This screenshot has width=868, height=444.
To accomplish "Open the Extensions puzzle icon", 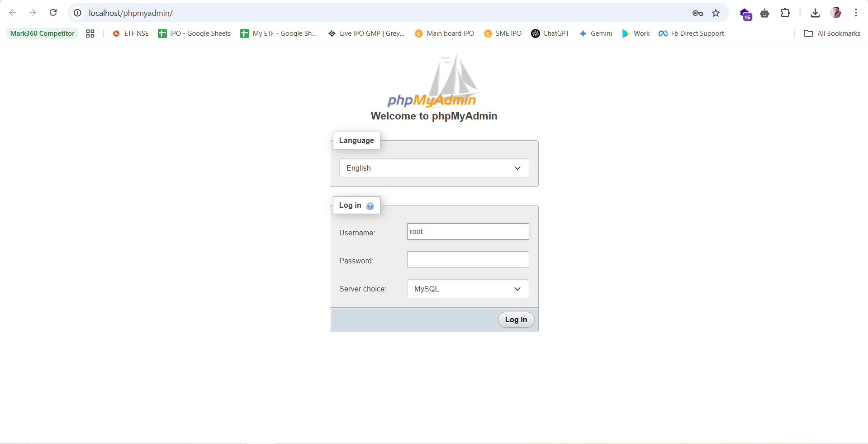I will click(785, 13).
